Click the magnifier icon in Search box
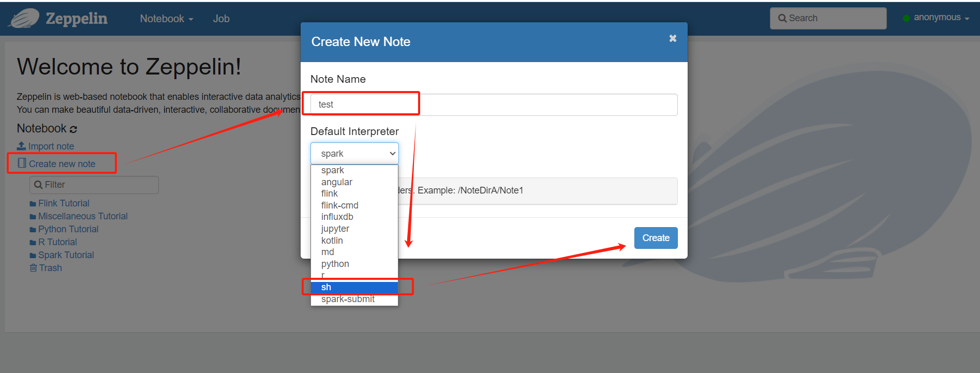 pos(782,18)
